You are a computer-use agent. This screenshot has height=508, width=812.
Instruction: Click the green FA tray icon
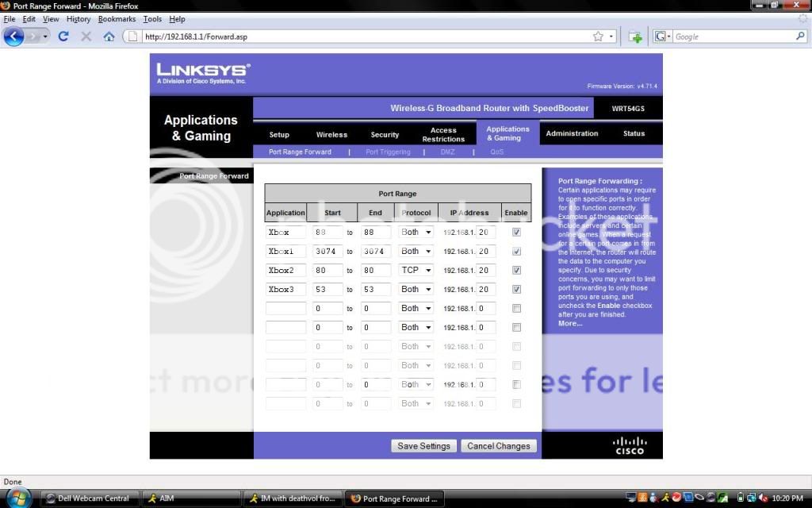722,498
